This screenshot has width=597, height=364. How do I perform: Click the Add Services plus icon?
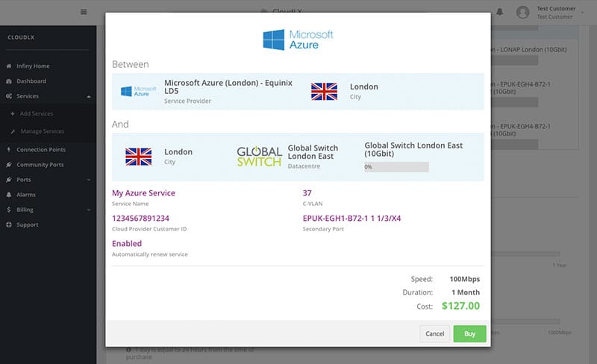pos(13,113)
